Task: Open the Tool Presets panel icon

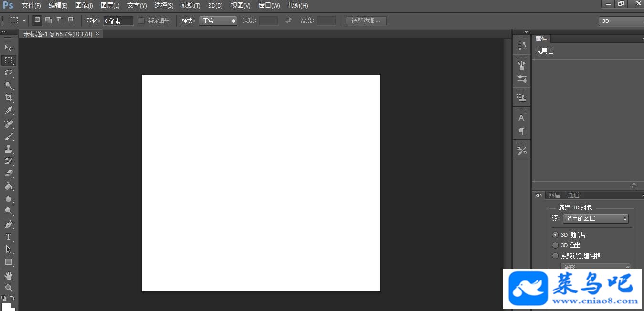Action: [x=522, y=151]
